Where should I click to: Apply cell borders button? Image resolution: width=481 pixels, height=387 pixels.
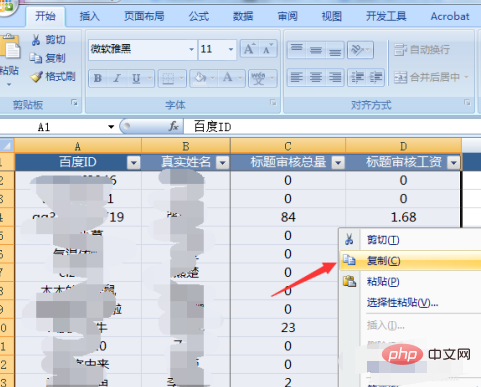168,78
